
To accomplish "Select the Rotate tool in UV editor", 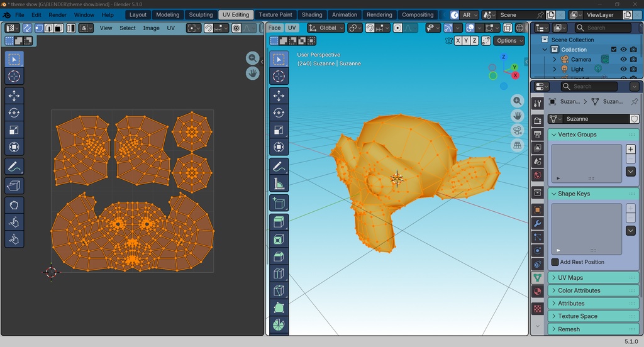I will pos(14,113).
